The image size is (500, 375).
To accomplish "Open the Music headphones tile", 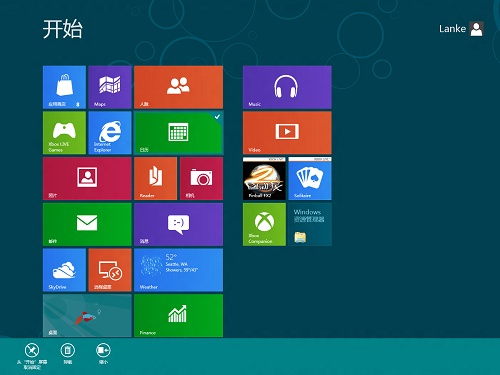I will point(287,87).
